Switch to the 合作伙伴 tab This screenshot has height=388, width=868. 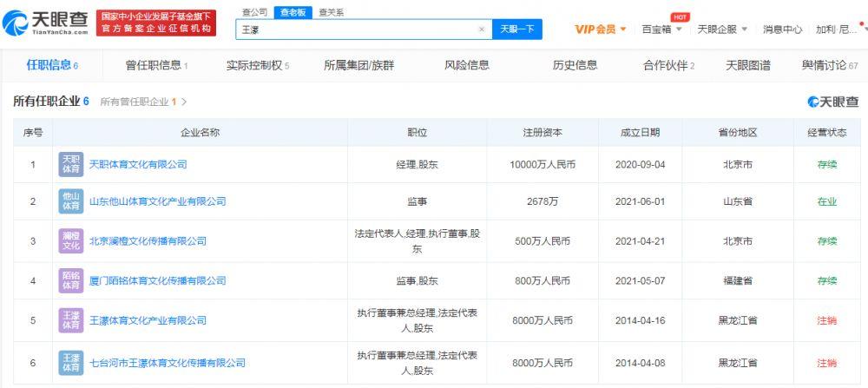coord(668,65)
